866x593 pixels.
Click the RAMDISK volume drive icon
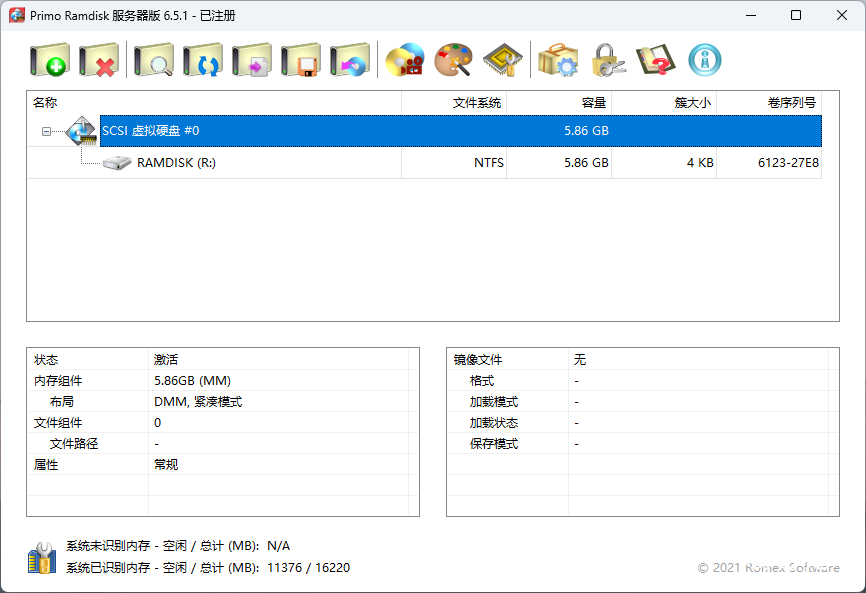117,163
